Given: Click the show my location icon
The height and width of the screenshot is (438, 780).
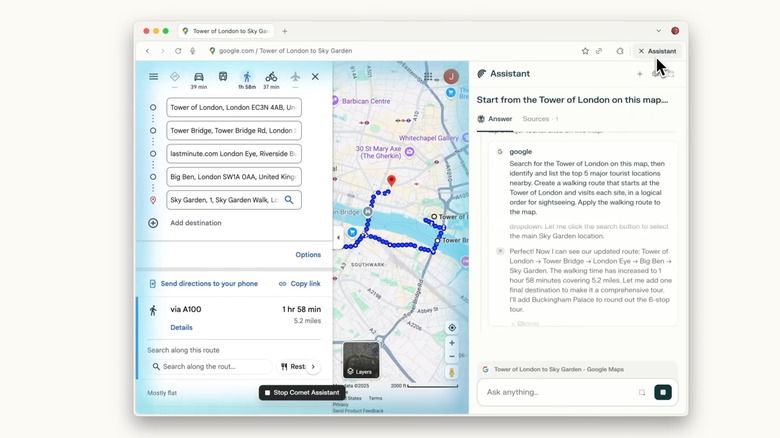Looking at the screenshot, I should tap(452, 327).
